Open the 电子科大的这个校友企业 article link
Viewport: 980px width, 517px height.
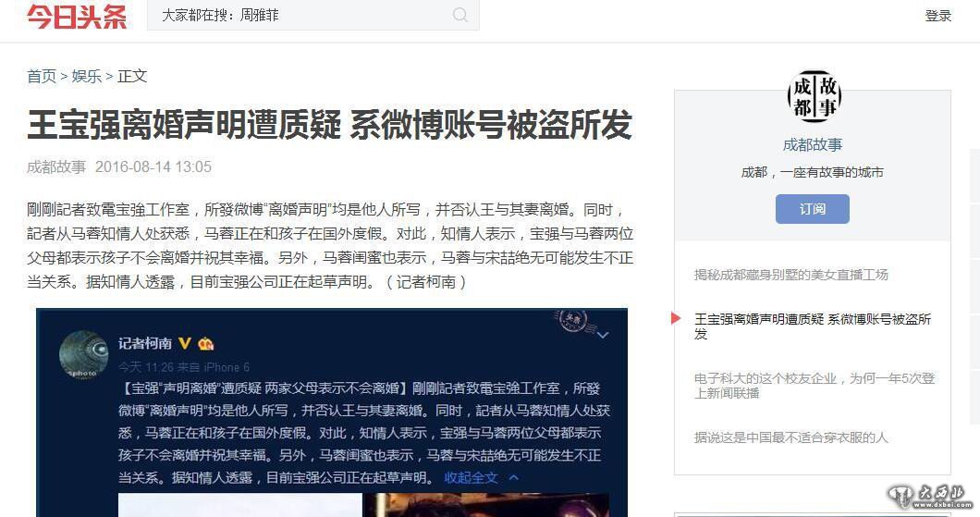pyautogui.click(x=815, y=385)
